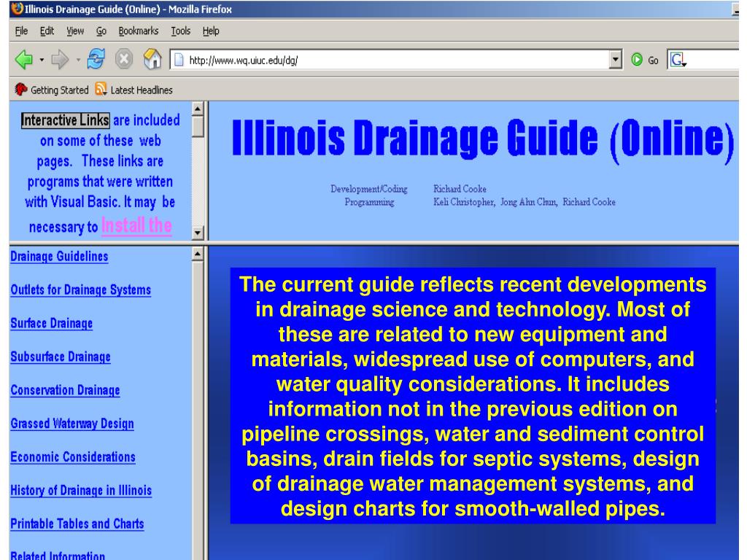
Task: Open the Getting Started bookmark
Action: 52,90
